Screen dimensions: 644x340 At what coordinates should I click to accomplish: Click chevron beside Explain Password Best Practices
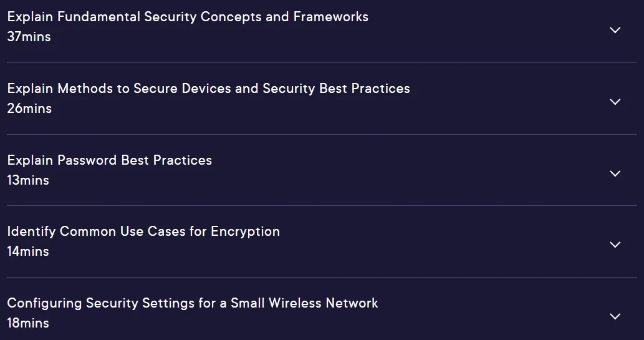615,173
